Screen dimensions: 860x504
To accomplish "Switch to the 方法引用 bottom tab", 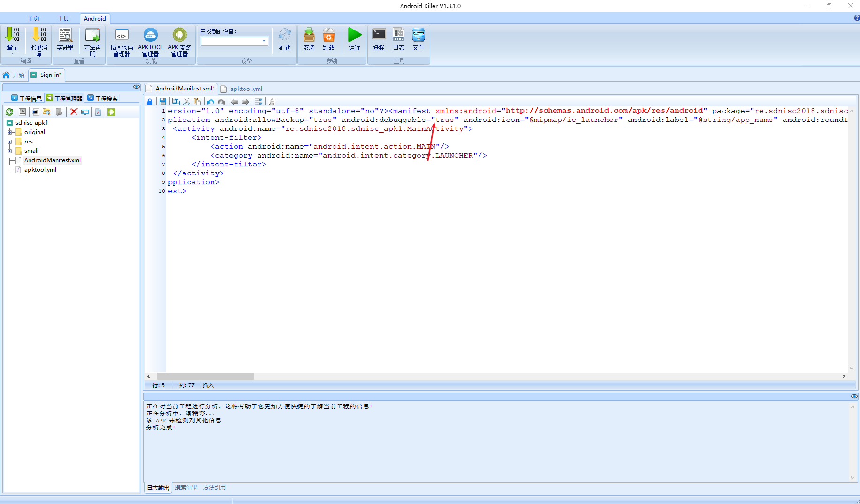I will [214, 488].
